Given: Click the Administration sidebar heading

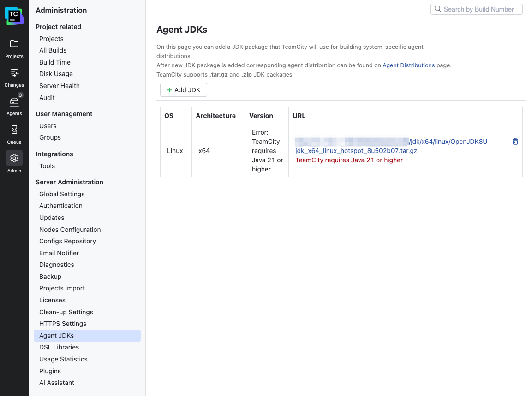Looking at the screenshot, I should (61, 10).
